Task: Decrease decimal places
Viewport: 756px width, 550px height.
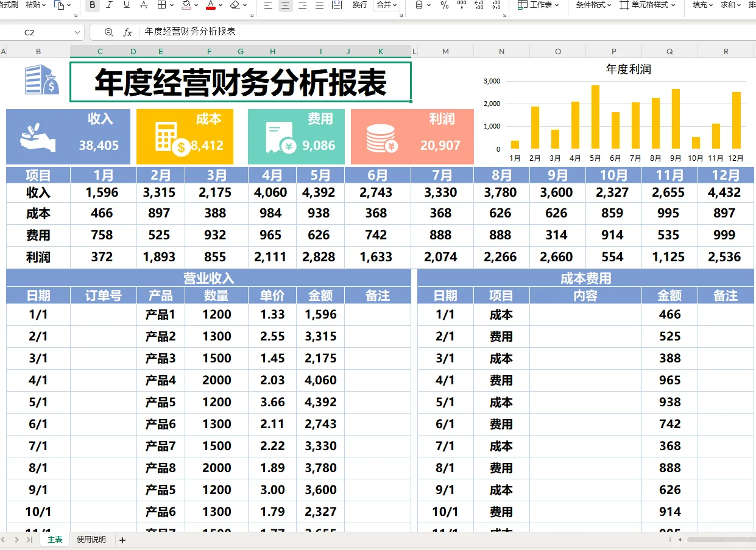Action: [x=496, y=5]
